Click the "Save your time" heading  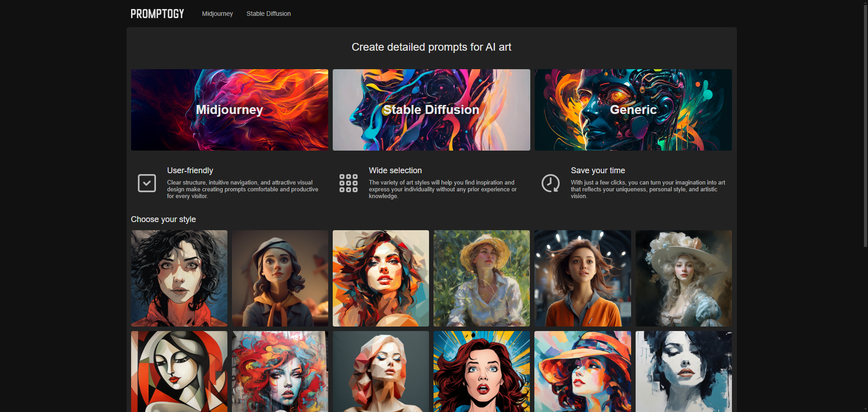(x=598, y=170)
